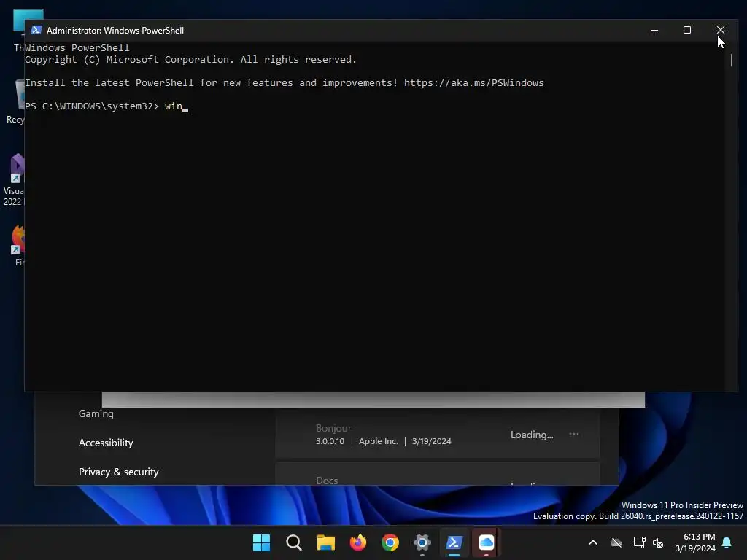The image size is (747, 560).
Task: Select Gaming in the Settings sidebar
Action: (96, 413)
